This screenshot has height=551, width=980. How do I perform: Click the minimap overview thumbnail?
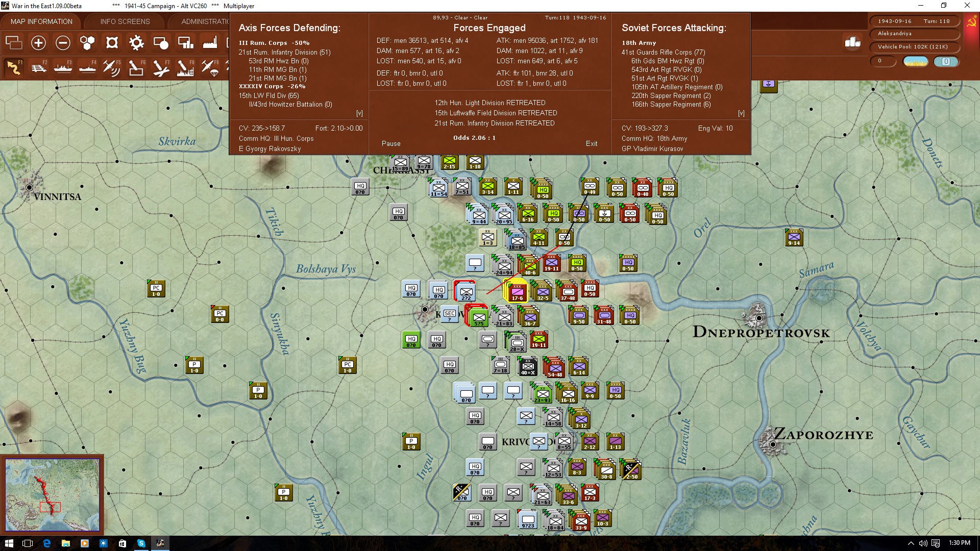52,494
